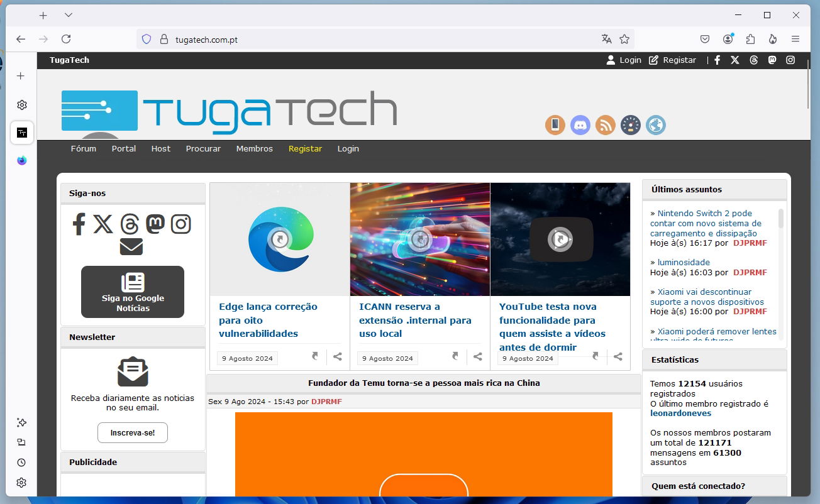The image size is (820, 504).
Task: Select yellow Registar in navigation menu
Action: tap(305, 149)
